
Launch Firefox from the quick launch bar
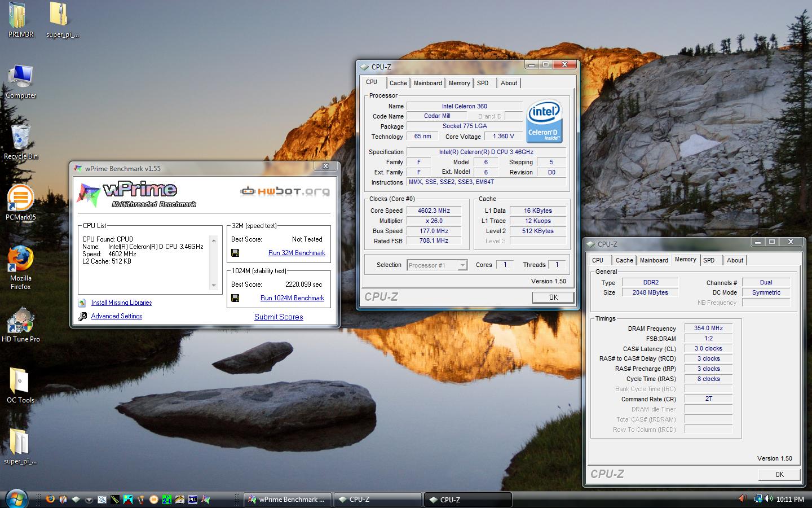pyautogui.click(x=50, y=499)
